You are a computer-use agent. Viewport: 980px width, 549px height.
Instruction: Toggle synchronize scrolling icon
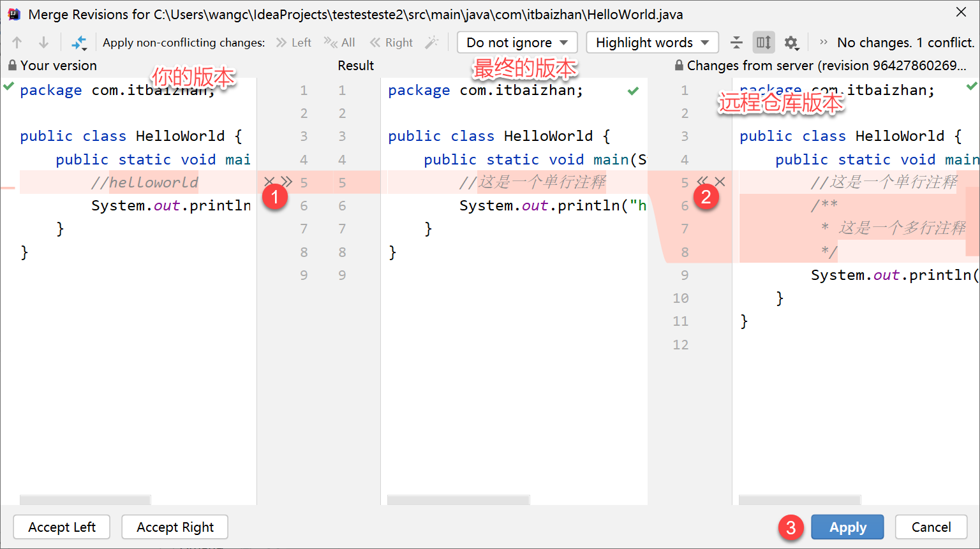point(764,43)
